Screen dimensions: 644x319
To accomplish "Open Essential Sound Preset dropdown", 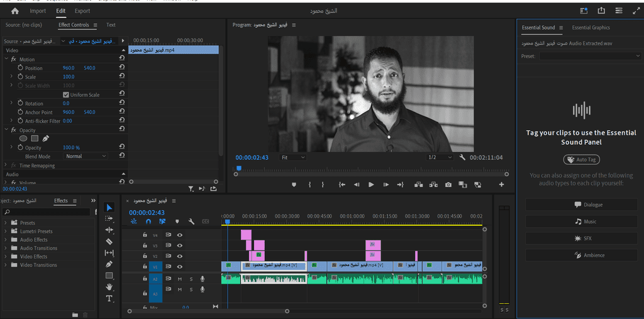I will click(590, 56).
